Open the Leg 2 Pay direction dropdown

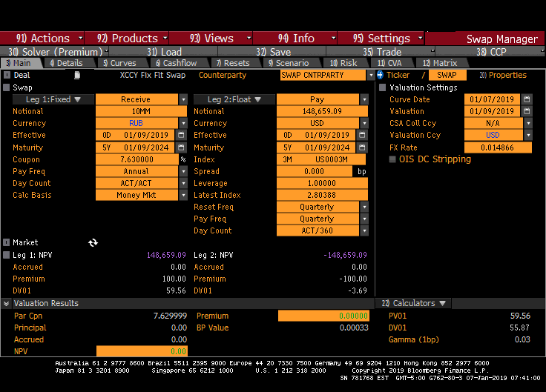(364, 99)
